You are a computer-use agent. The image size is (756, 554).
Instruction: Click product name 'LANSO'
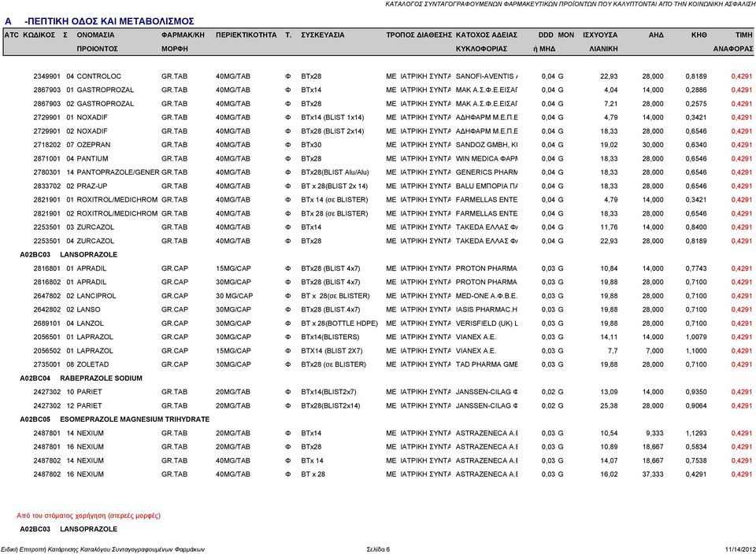pos(89,309)
